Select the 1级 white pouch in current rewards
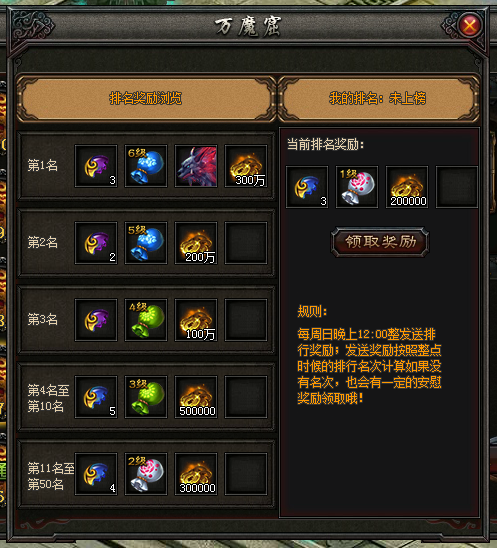 point(357,187)
